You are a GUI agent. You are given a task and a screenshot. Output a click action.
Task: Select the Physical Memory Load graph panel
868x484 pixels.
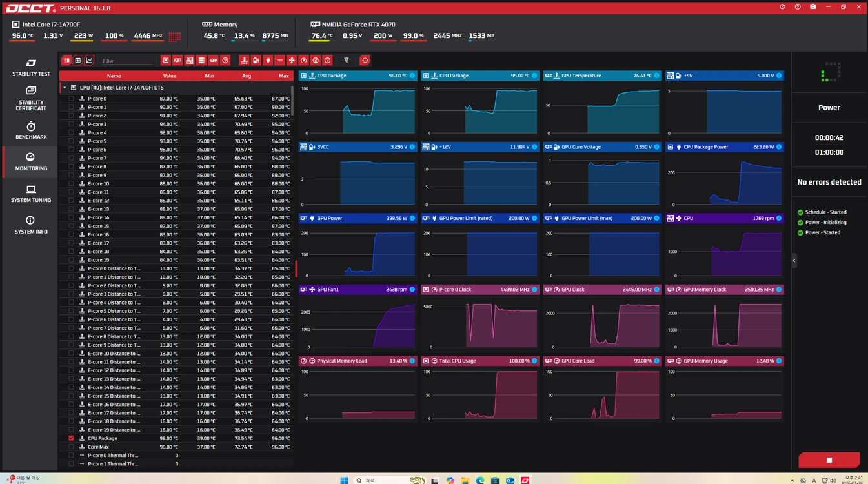pos(358,389)
